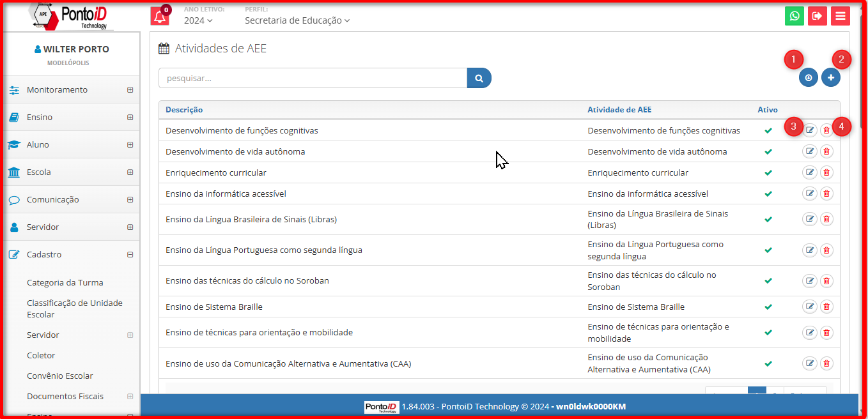
Task: Edit Ensino da informática acessível row
Action: tap(810, 194)
